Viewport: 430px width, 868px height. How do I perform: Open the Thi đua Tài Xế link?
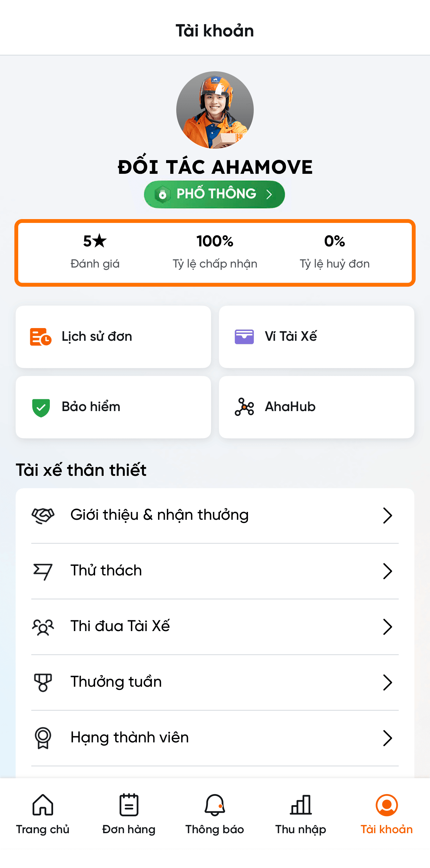click(120, 627)
